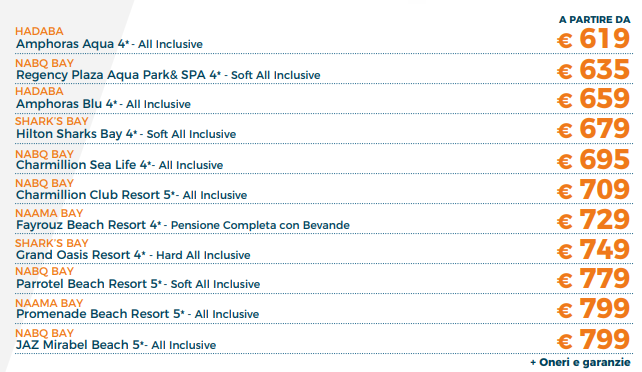Click the € 749 price
Viewport: 642px width, 372px height.
click(593, 250)
